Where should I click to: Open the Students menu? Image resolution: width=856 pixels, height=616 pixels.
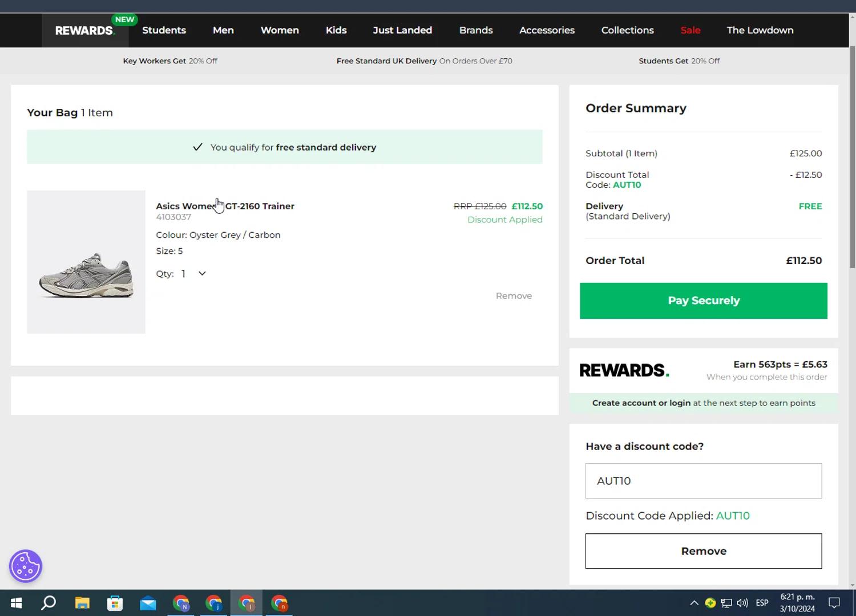point(164,30)
